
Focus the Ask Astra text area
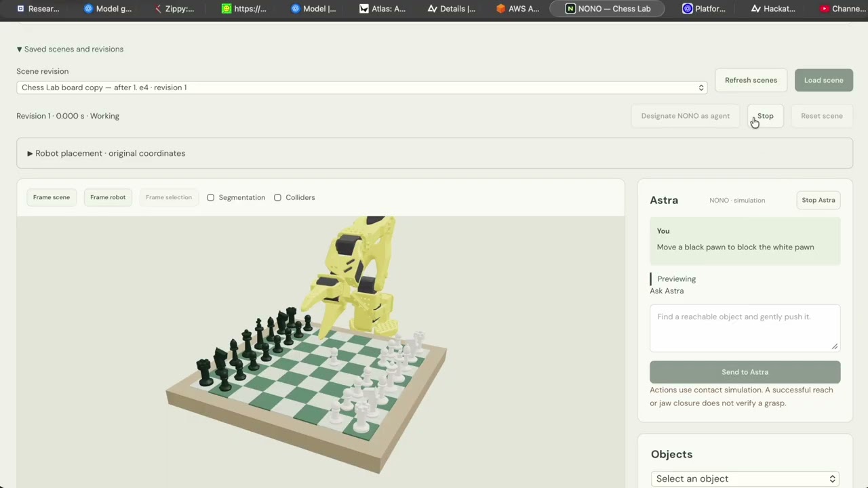coord(745,328)
